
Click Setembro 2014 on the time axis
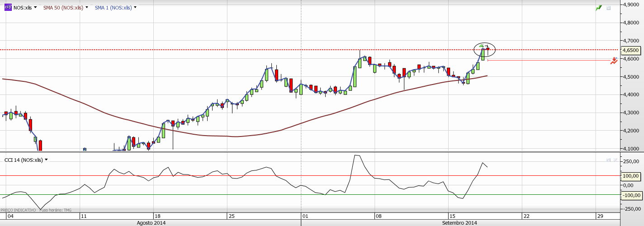coord(459,223)
